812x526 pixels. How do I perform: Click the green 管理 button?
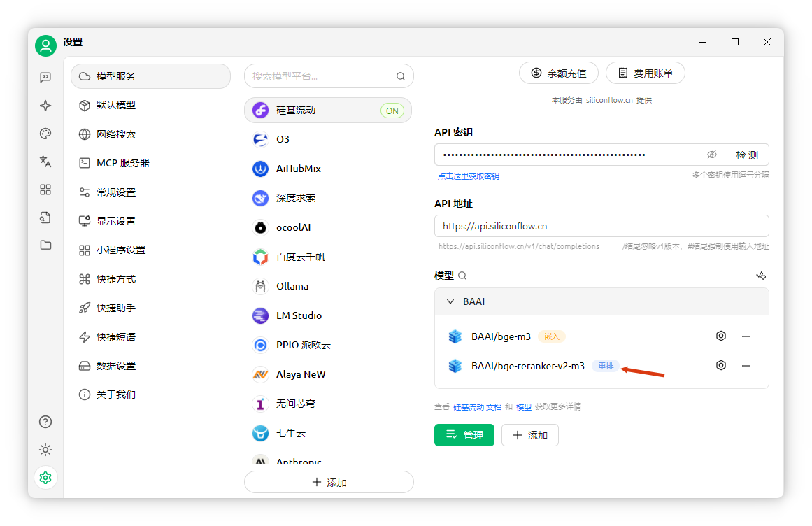[464, 435]
